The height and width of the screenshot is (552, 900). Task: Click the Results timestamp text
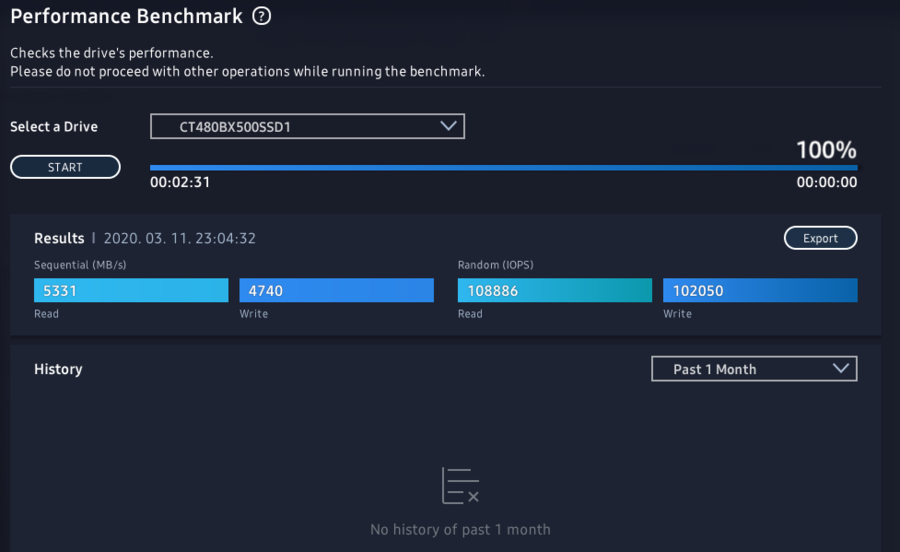coord(180,239)
